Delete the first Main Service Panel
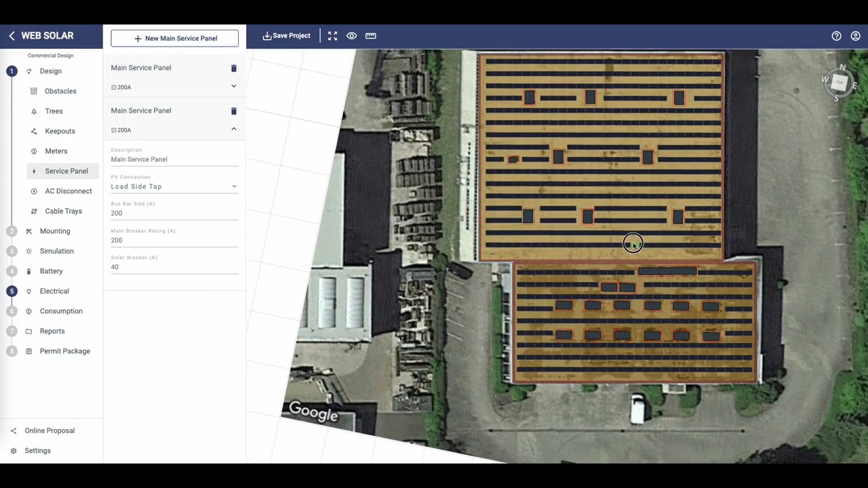This screenshot has height=488, width=868. [x=234, y=68]
